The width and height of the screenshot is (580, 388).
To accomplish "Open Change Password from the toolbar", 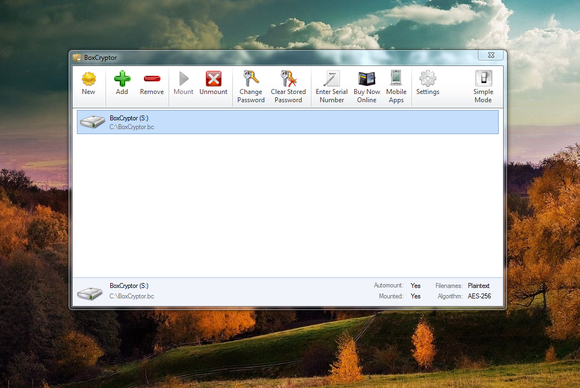I will [x=251, y=87].
